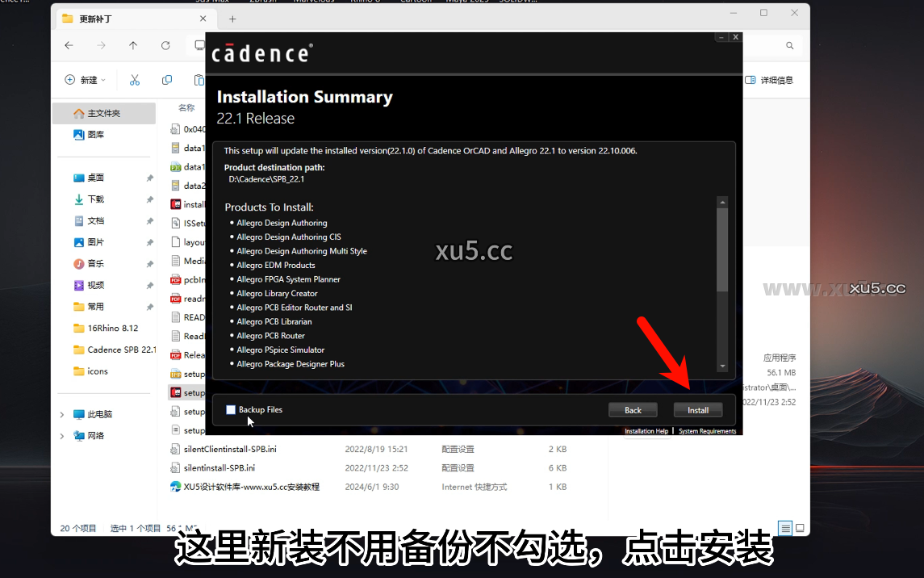Viewport: 924px width, 578px height.
Task: Open the 新建 dropdown menu
Action: tap(84, 80)
